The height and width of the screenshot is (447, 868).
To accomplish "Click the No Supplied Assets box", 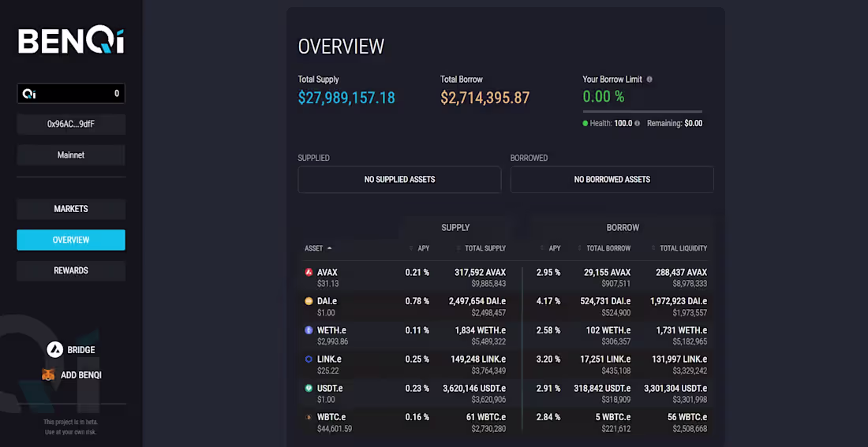I will pos(399,180).
